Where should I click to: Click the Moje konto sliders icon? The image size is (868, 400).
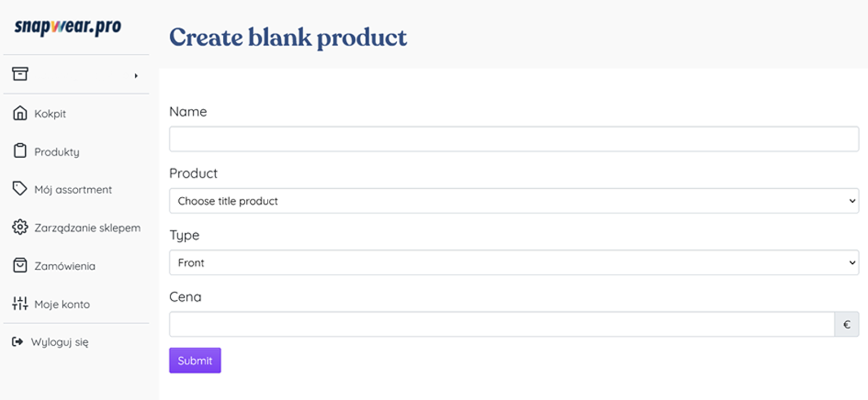click(x=20, y=303)
